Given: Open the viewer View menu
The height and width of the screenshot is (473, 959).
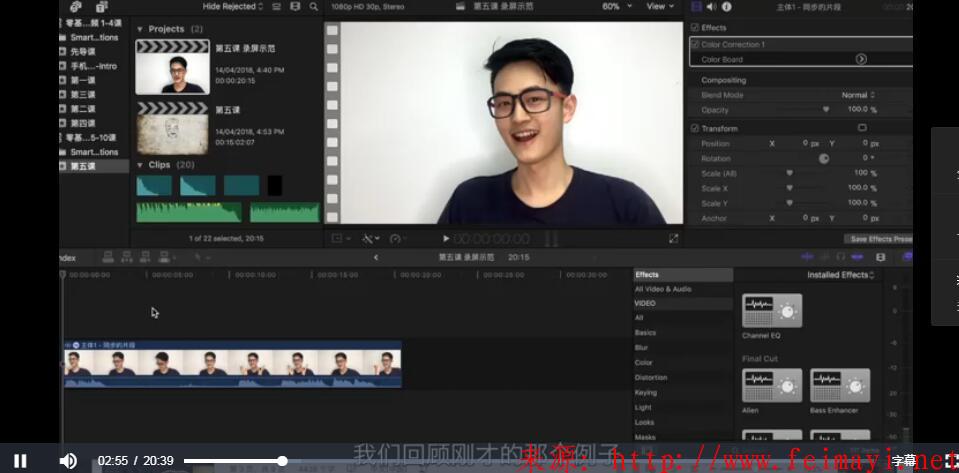Looking at the screenshot, I should (659, 7).
